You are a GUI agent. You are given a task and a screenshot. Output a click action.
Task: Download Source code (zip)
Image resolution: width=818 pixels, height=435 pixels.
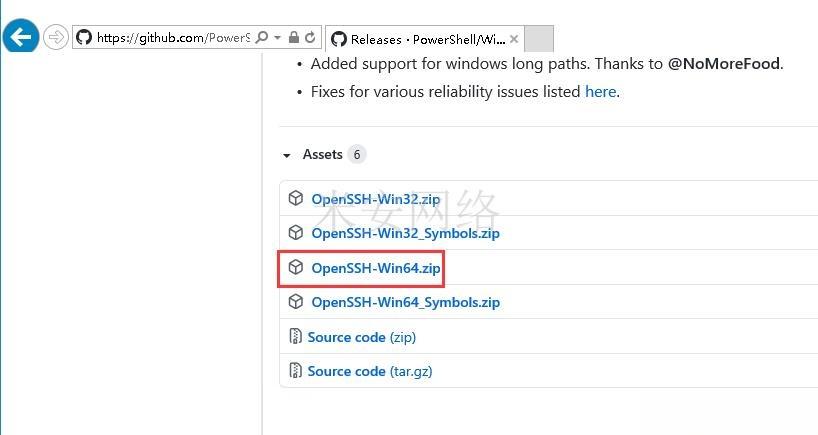coord(362,337)
